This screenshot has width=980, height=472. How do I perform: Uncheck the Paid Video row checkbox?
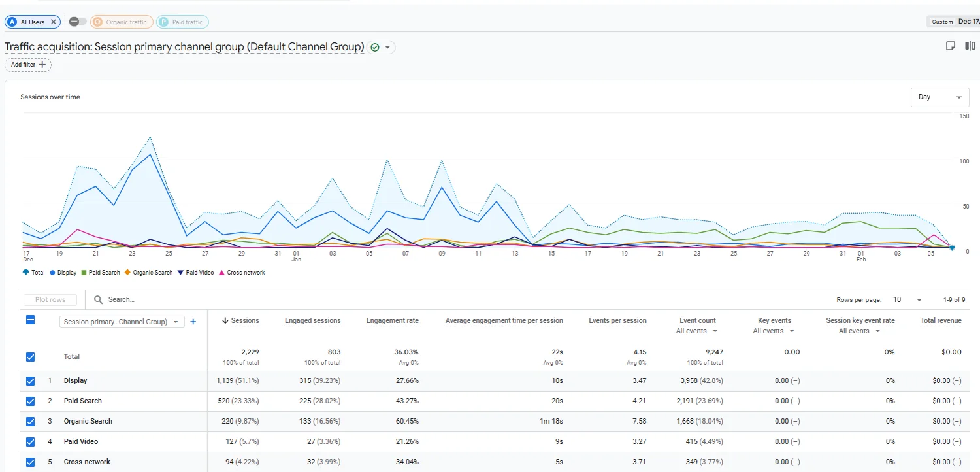click(30, 442)
